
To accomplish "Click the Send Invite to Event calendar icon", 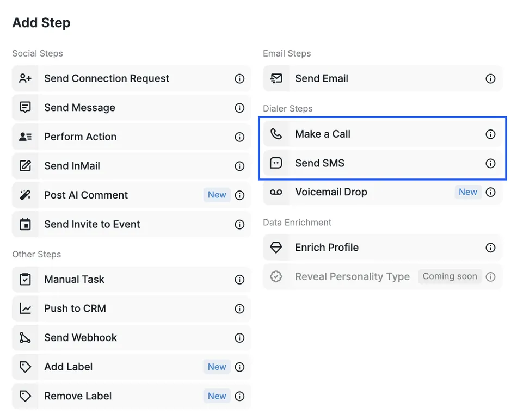I will (25, 224).
